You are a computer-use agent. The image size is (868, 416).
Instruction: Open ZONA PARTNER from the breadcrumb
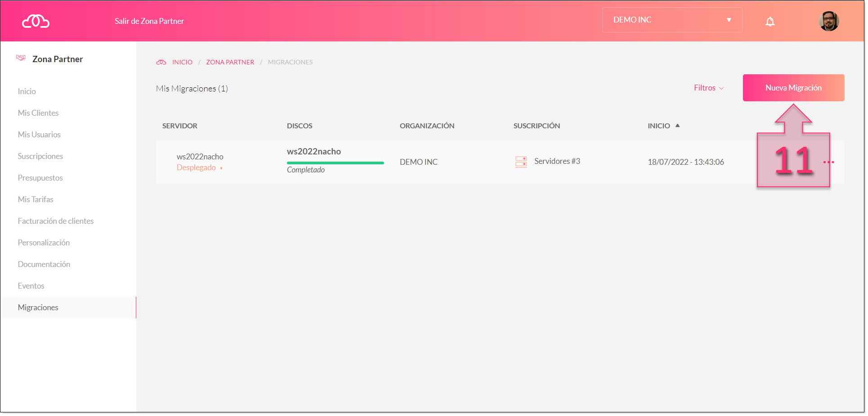pos(230,62)
